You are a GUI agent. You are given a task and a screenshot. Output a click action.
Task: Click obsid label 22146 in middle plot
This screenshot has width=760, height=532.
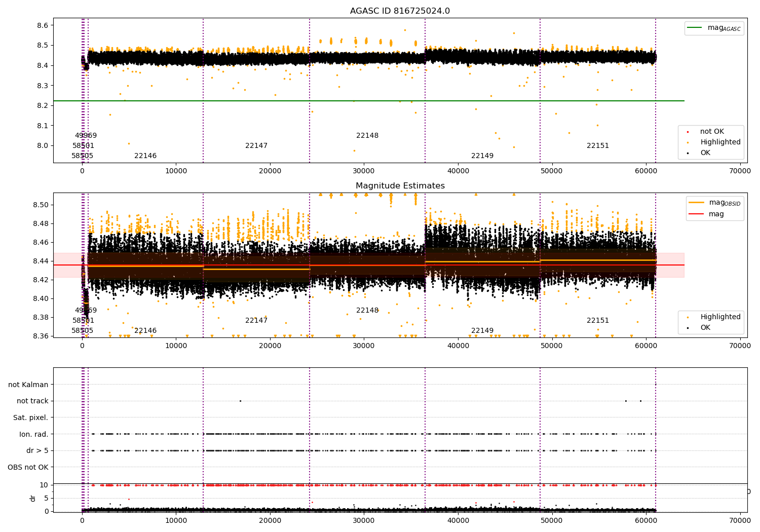(x=145, y=330)
